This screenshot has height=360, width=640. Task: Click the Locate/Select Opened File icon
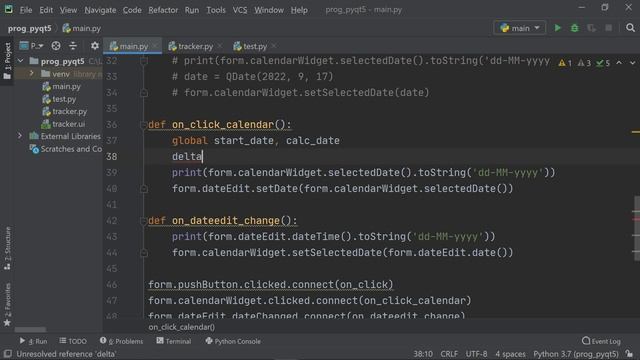coord(56,46)
